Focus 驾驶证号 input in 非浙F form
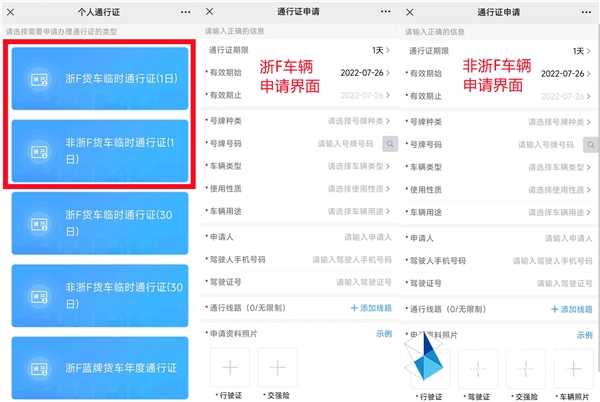The width and height of the screenshot is (600, 402). [564, 283]
